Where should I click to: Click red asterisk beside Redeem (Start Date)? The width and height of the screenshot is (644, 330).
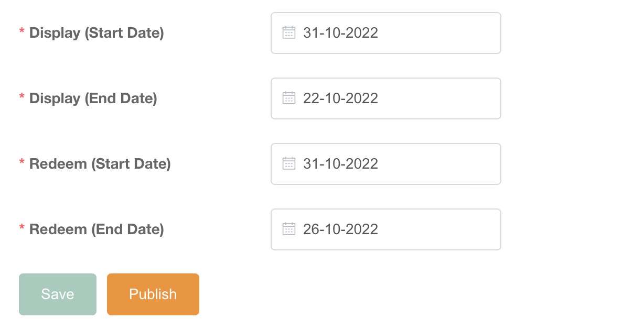22,163
